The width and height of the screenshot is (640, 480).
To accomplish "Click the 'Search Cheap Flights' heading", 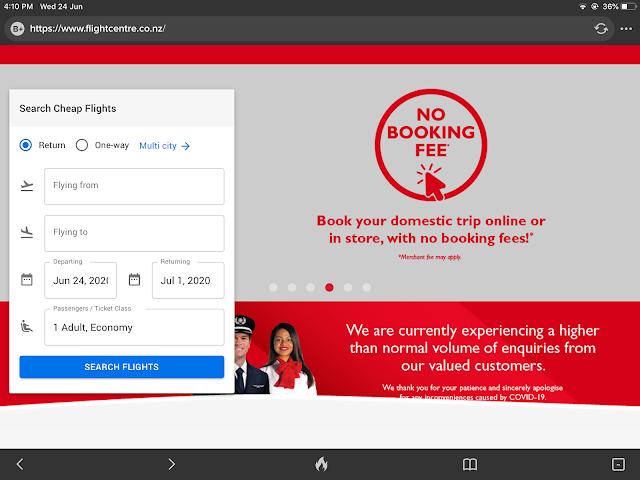I will click(x=68, y=109).
